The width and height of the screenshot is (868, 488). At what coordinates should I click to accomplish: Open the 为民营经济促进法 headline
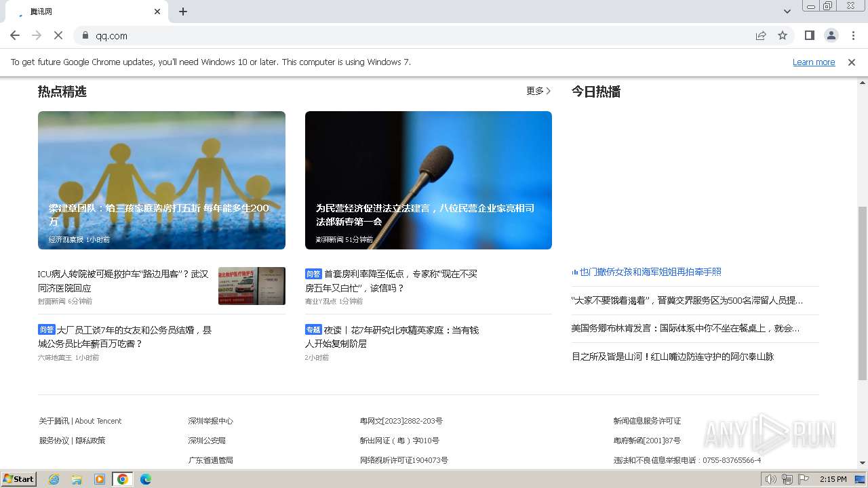click(x=425, y=215)
